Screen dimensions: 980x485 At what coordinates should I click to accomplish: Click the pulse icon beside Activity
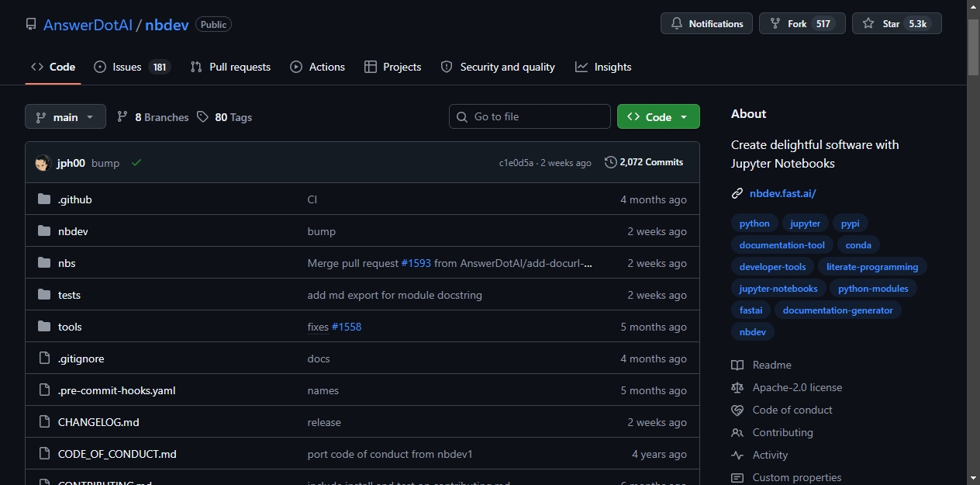(737, 455)
